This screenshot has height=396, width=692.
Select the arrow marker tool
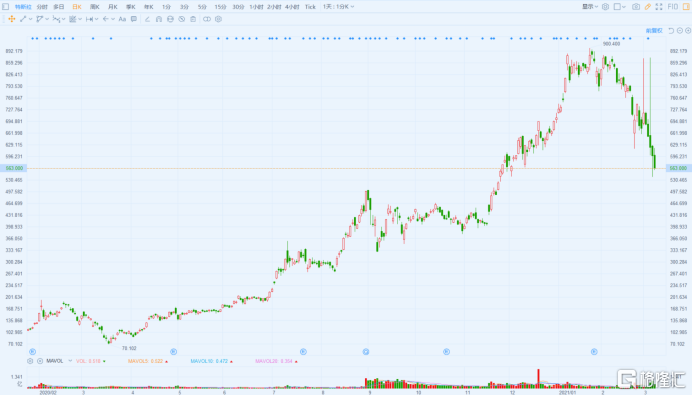(x=105, y=19)
